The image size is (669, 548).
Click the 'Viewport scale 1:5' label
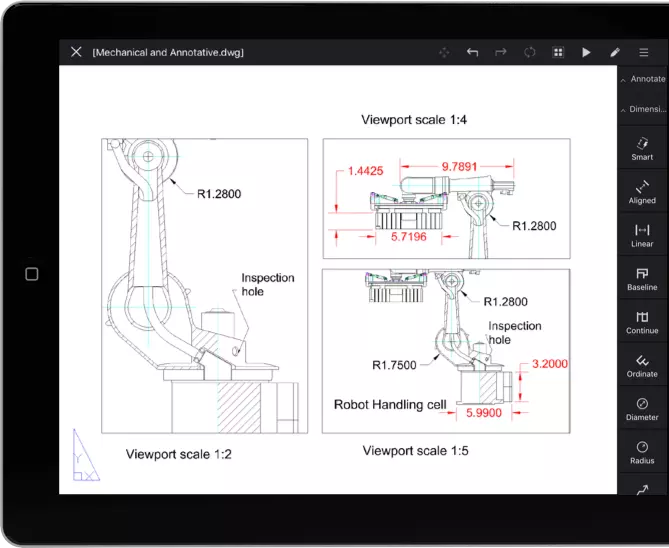coord(415,451)
